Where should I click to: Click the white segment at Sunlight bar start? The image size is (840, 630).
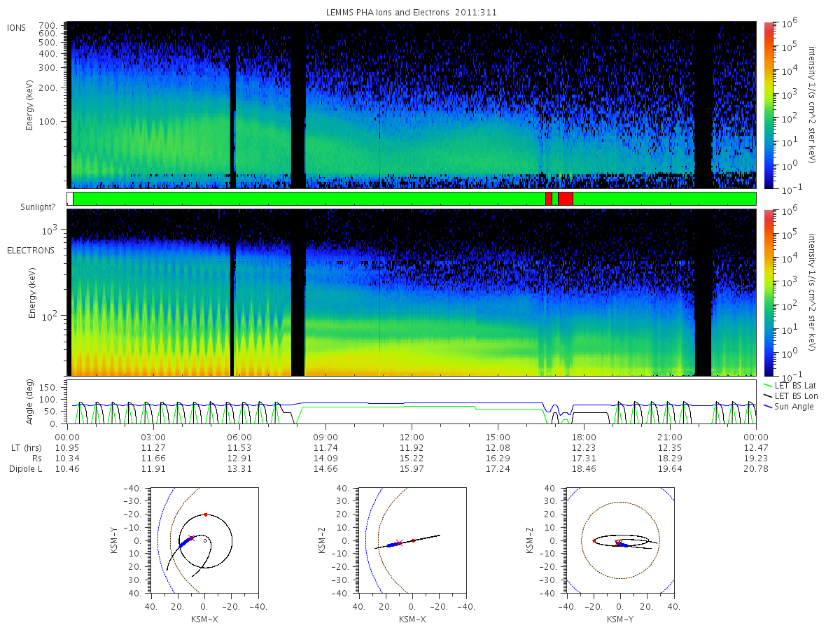click(70, 199)
